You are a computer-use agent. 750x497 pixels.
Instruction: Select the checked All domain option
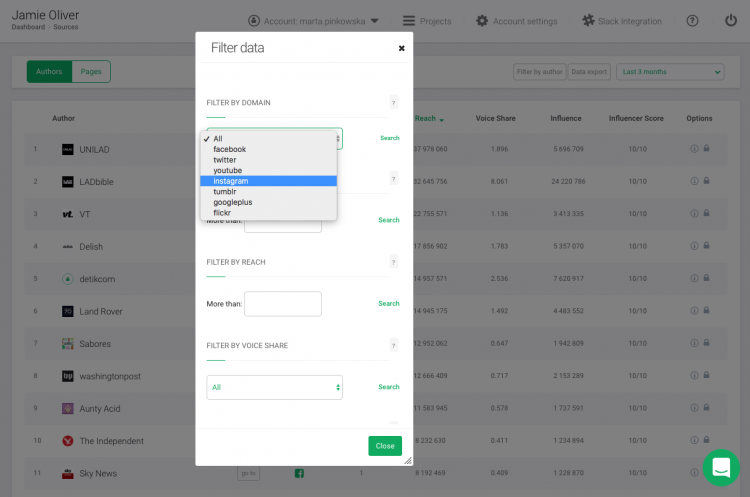point(268,139)
